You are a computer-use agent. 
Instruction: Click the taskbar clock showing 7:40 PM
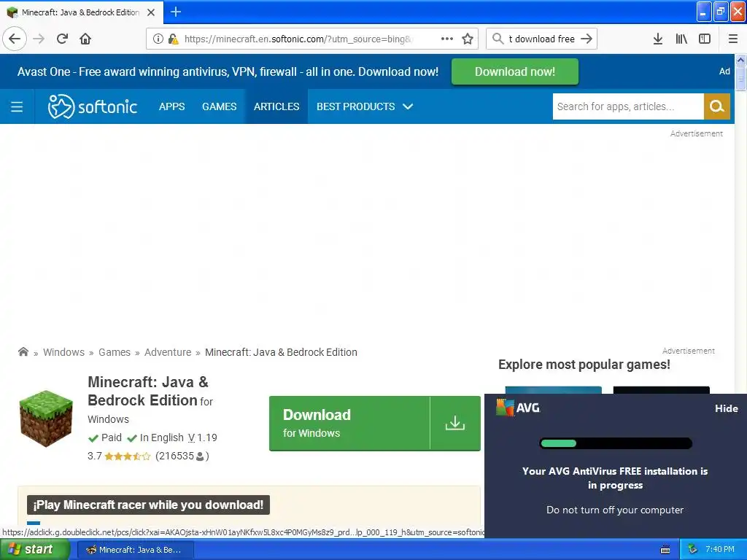coord(719,550)
